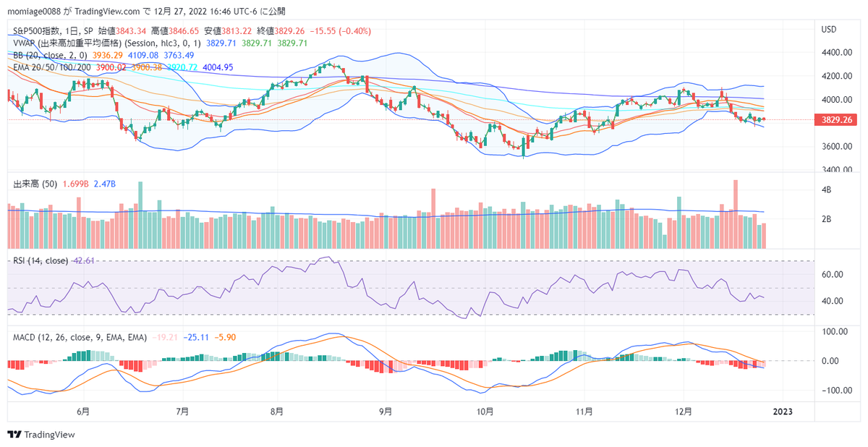The image size is (868, 447).
Task: Click the EMA value 3900.02
Action: [111, 67]
